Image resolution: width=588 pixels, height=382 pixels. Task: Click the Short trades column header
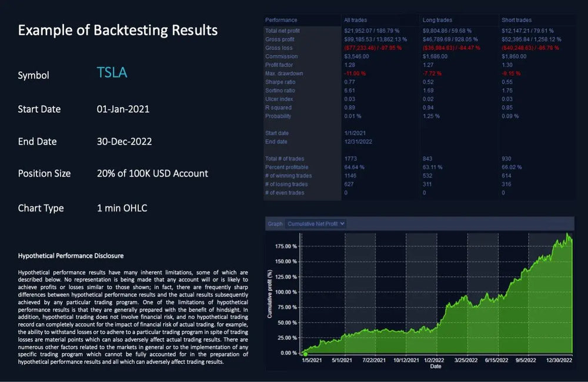pyautogui.click(x=516, y=20)
